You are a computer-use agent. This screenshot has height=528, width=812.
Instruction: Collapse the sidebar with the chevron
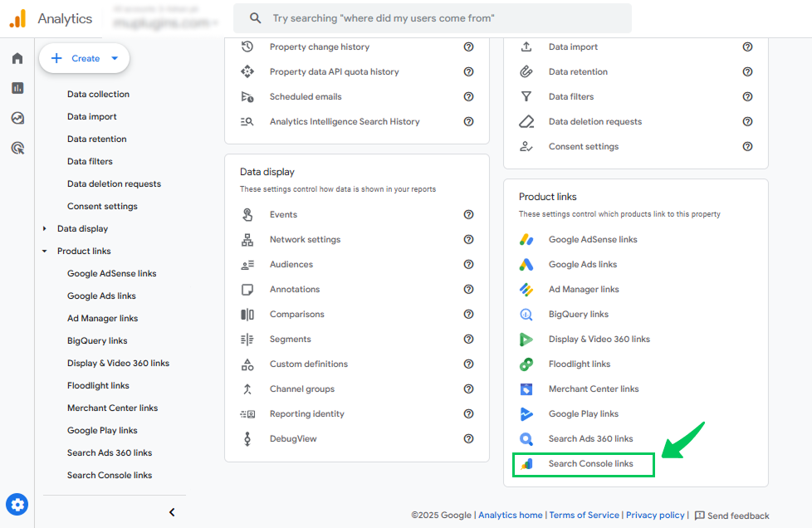(x=172, y=512)
